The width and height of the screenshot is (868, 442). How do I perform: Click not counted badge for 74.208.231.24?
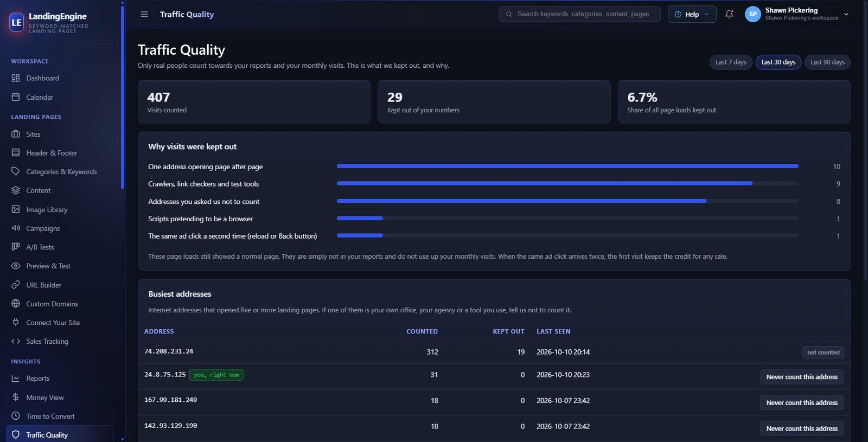tap(823, 353)
